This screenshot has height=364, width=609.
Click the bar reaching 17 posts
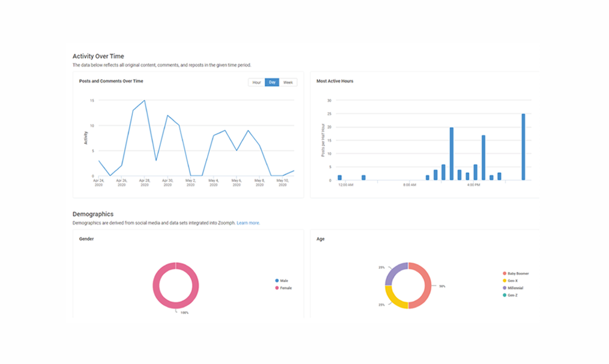click(484, 158)
